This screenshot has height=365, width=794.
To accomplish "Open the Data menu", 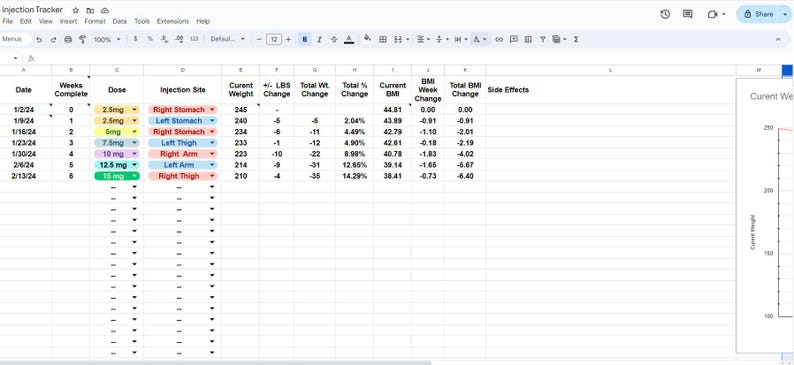I will point(120,22).
